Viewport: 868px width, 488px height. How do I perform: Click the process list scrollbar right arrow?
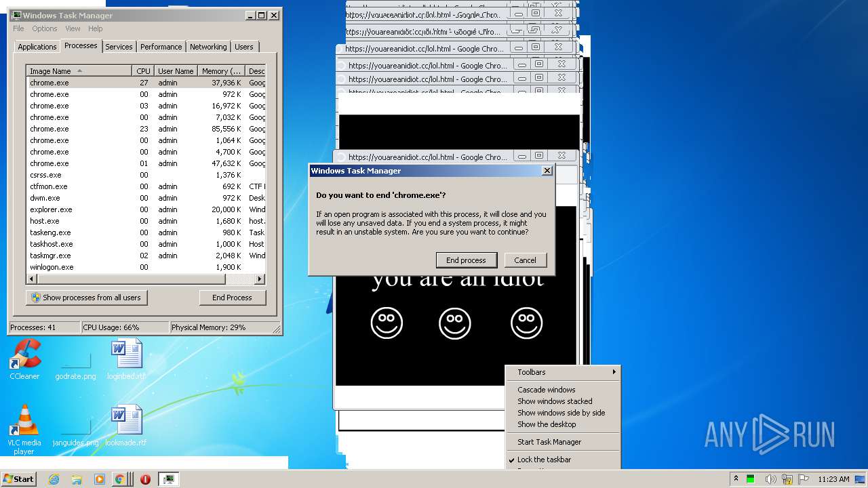coord(259,279)
